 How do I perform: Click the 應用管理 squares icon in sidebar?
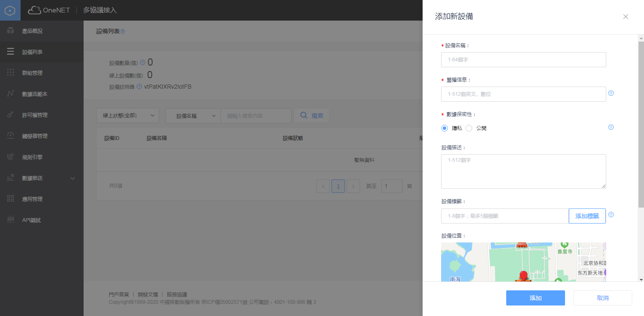tap(11, 199)
